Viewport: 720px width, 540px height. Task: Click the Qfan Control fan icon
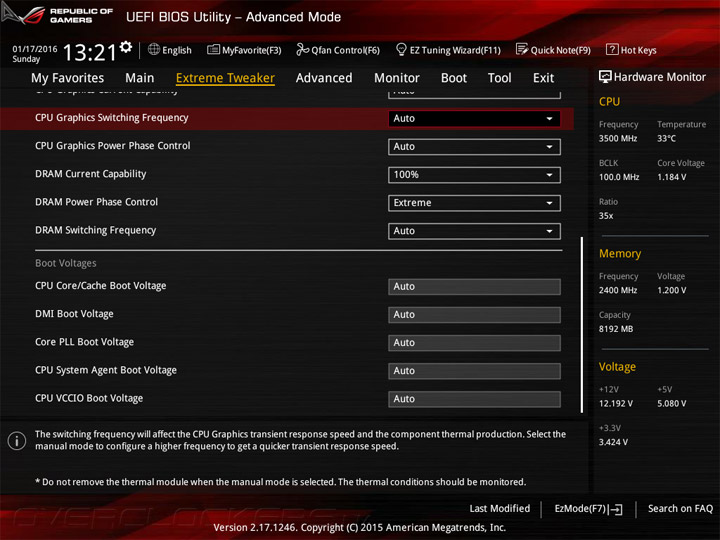point(302,50)
